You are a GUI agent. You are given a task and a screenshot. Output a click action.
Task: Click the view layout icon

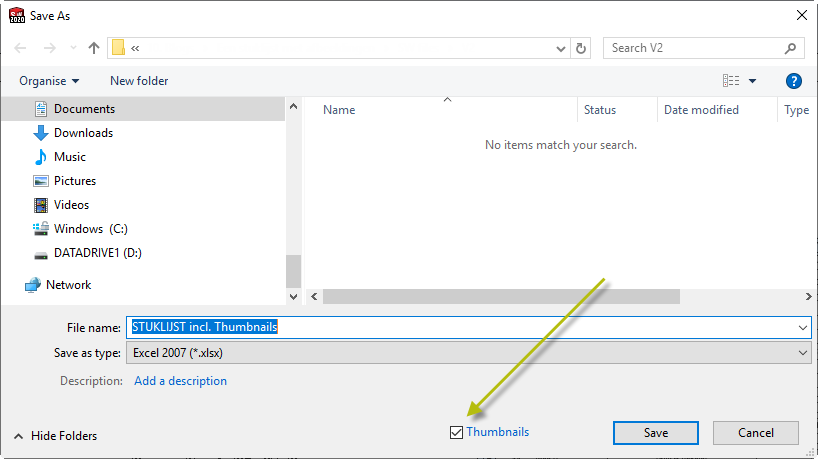[x=731, y=81]
